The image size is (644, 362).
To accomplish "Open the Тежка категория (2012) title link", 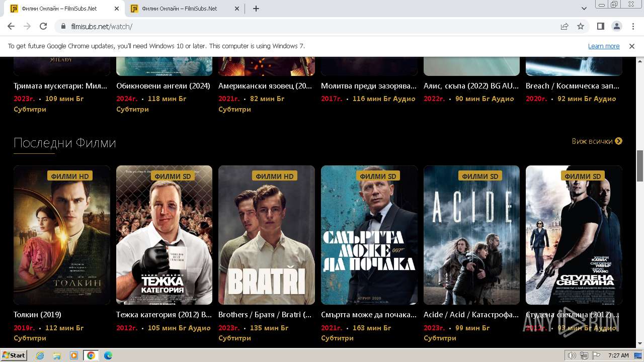I will (164, 315).
